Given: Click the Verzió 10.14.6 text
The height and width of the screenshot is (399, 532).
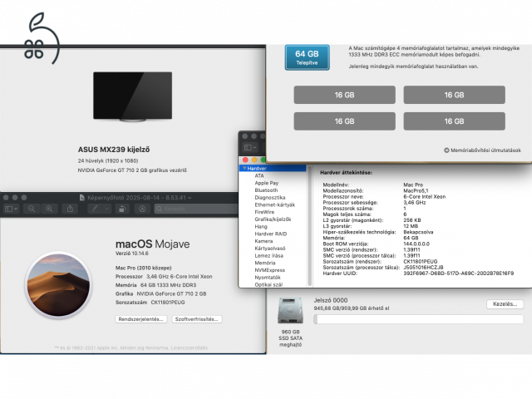Looking at the screenshot, I should pyautogui.click(x=132, y=254).
